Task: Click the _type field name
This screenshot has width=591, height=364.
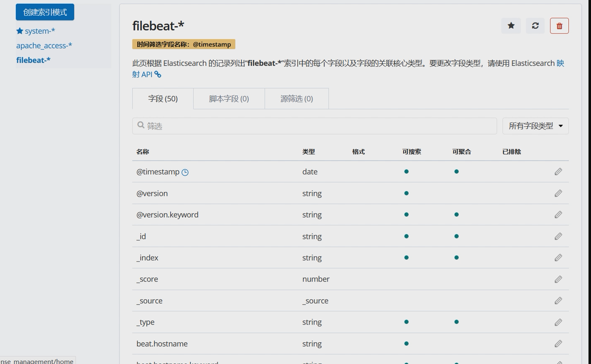Action: [146, 322]
